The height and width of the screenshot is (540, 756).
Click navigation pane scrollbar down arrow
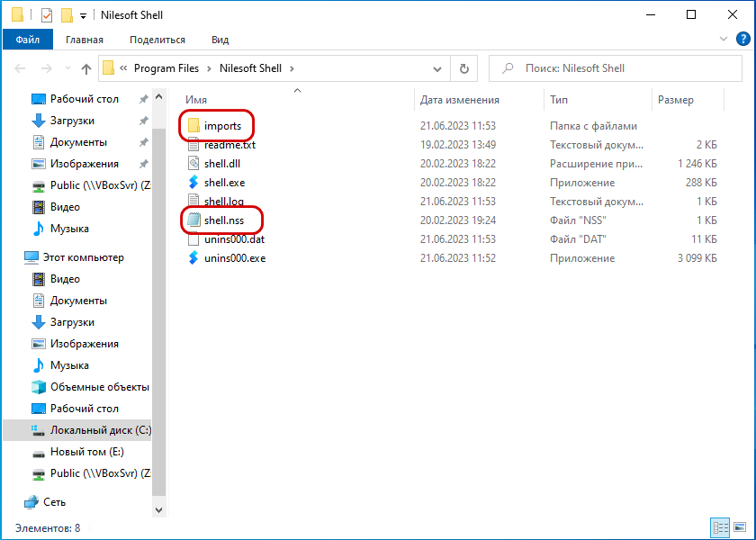[158, 509]
